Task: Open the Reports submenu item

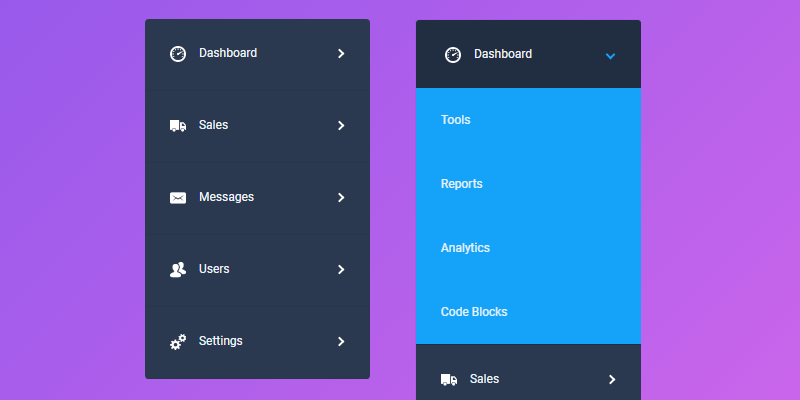Action: click(462, 184)
